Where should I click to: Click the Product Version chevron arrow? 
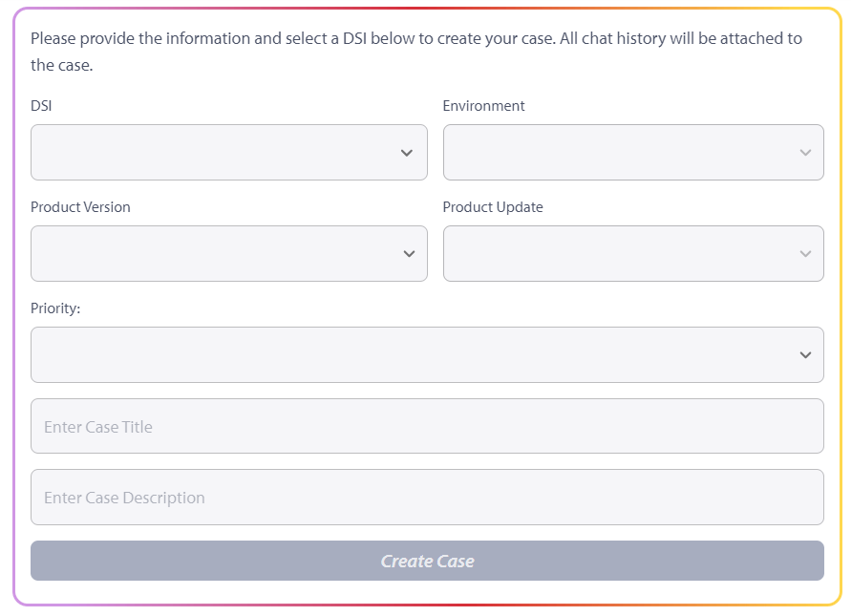tap(409, 254)
